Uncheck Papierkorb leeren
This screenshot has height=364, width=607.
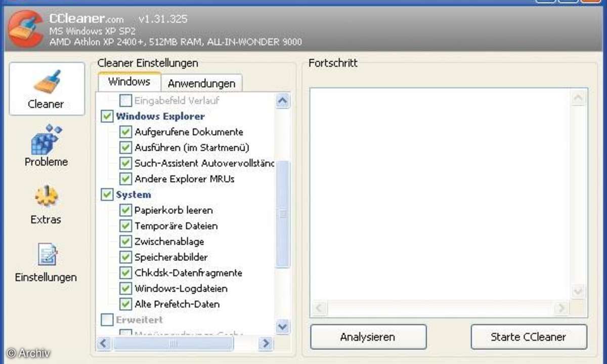[x=125, y=210]
